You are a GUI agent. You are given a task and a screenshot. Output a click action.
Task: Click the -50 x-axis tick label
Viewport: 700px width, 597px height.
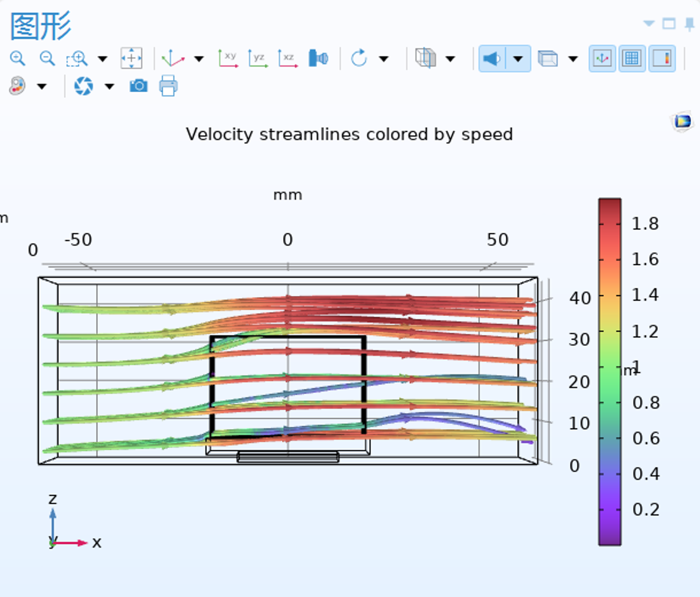pyautogui.click(x=78, y=240)
